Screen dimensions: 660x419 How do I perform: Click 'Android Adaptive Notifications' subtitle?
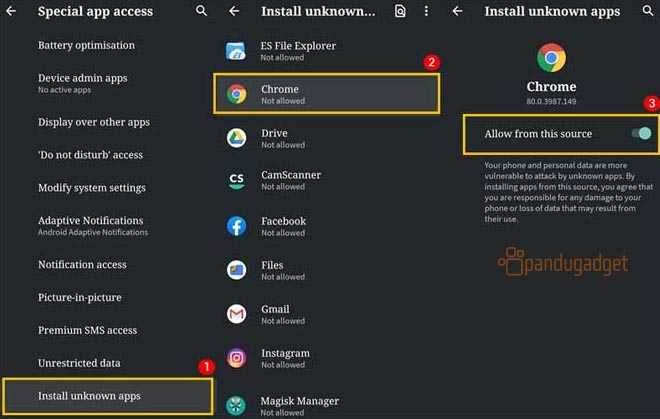(x=93, y=232)
